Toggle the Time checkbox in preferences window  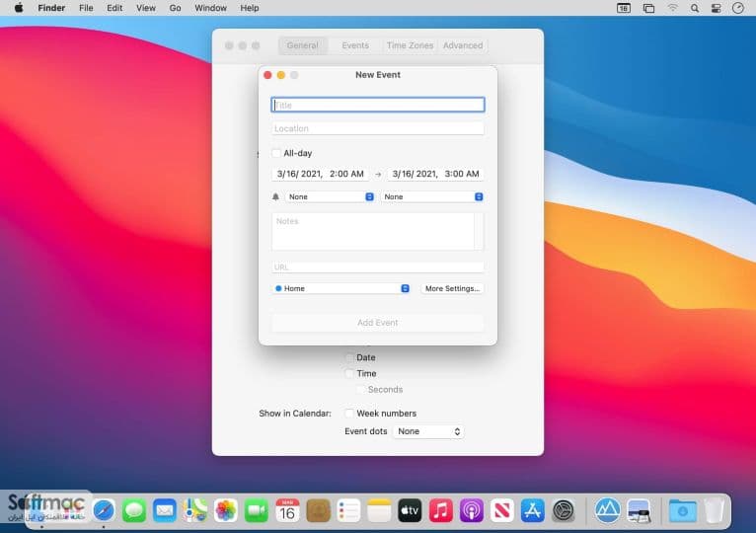[x=349, y=373]
